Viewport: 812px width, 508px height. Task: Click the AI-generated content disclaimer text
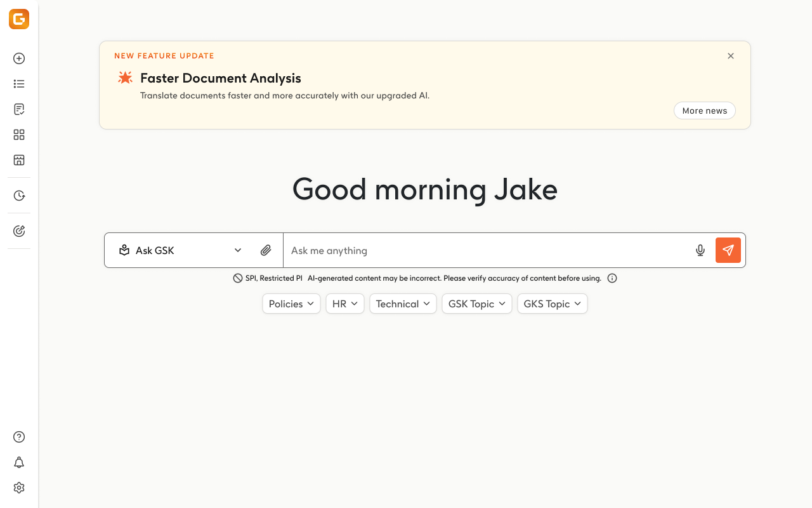(x=454, y=278)
